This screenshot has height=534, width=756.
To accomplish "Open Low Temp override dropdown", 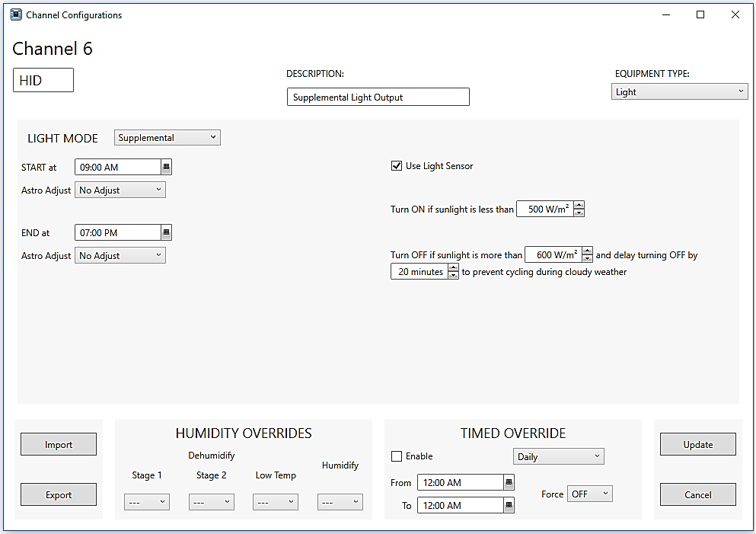I will 276,502.
